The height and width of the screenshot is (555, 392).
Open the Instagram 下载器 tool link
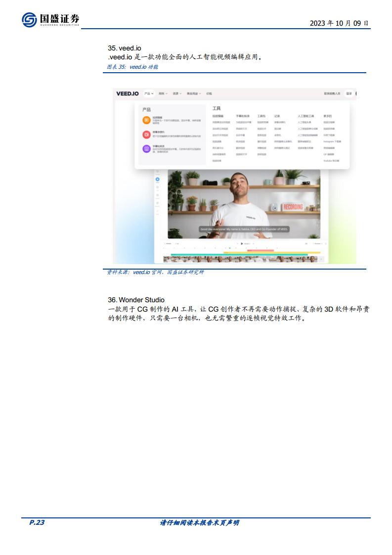[332, 141]
